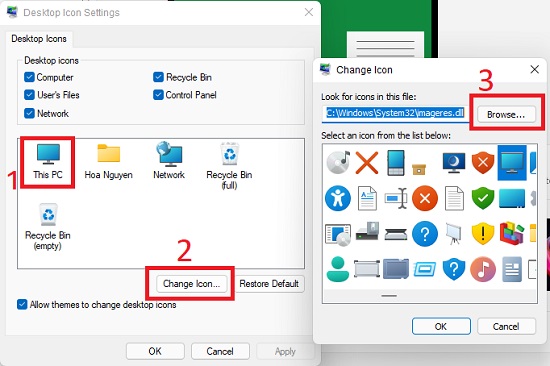Select the handheld device icon
The image size is (550, 366).
pyautogui.click(x=396, y=162)
